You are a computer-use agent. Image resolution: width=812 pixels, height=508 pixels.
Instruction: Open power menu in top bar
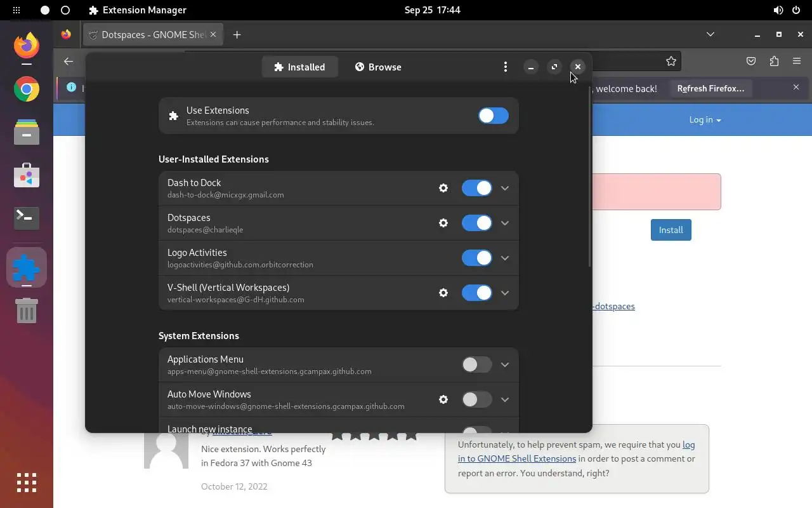[796, 10]
